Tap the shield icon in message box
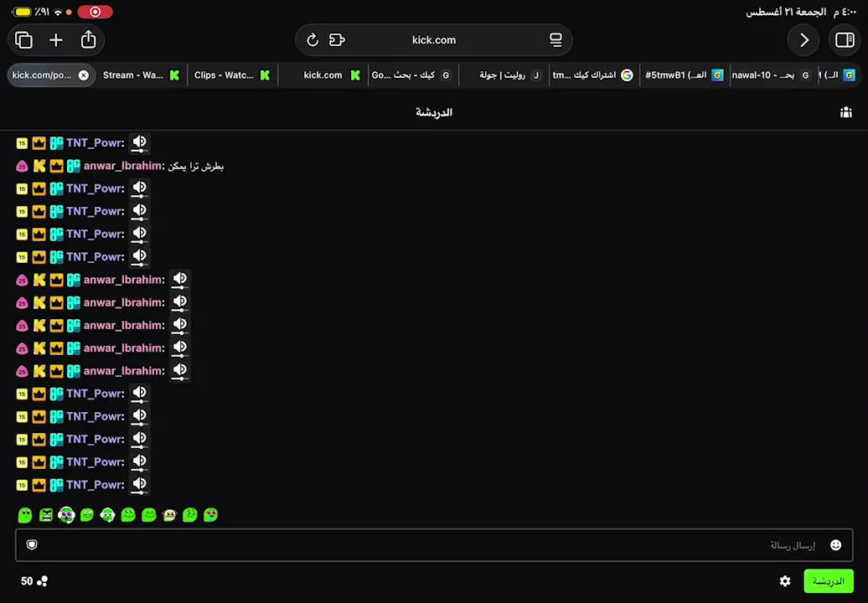Screen dimensions: 868x603 (32, 545)
